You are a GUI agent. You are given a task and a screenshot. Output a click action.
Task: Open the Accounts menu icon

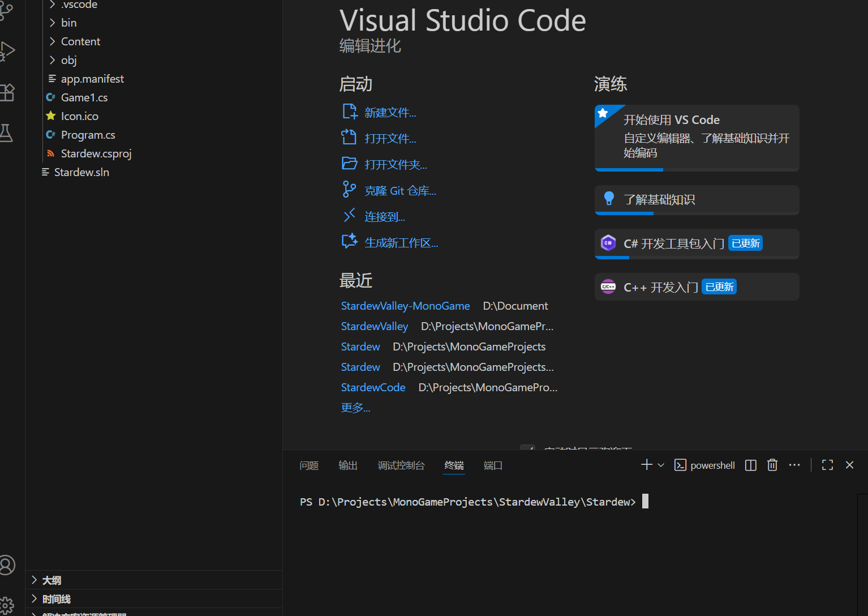6,565
